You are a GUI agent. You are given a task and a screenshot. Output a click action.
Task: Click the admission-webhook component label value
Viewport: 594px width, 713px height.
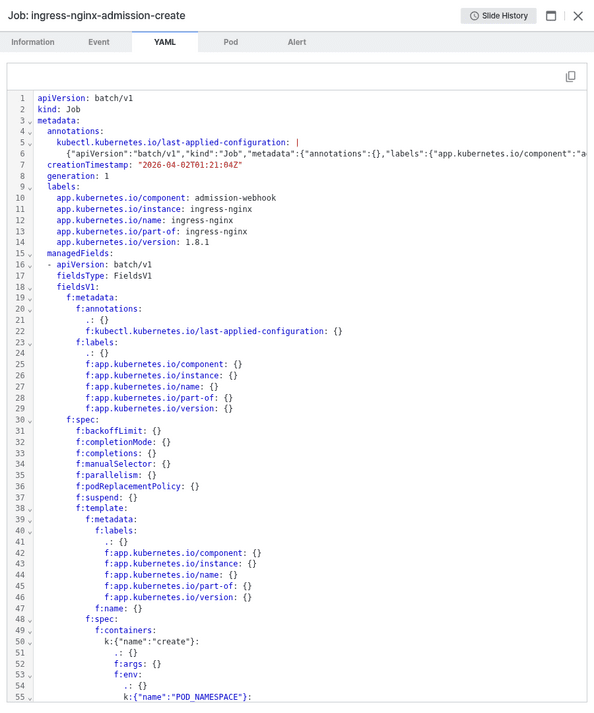[x=235, y=198]
